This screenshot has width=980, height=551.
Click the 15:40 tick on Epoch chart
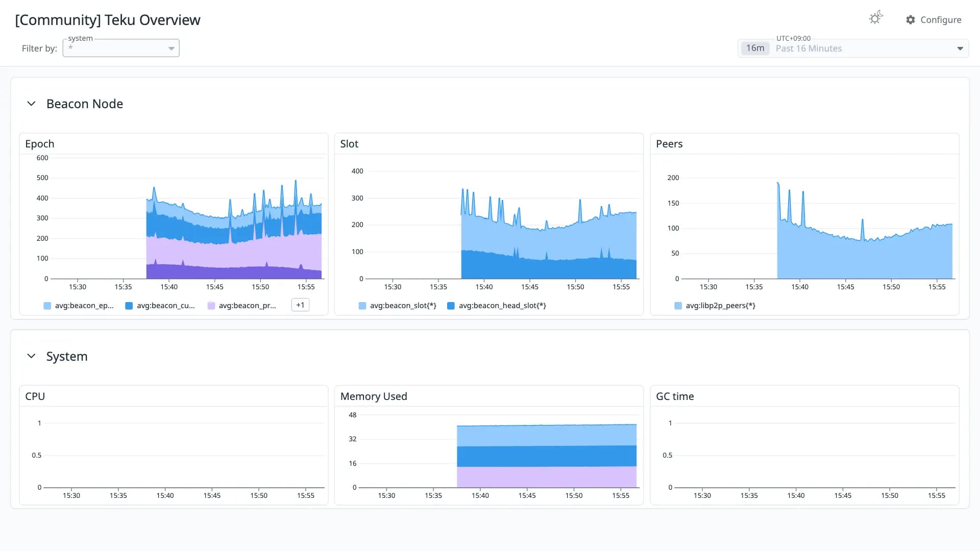point(169,287)
